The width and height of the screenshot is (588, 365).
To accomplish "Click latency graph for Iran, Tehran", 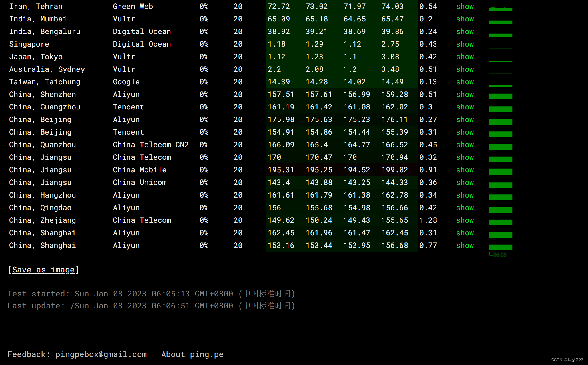I will (501, 9).
